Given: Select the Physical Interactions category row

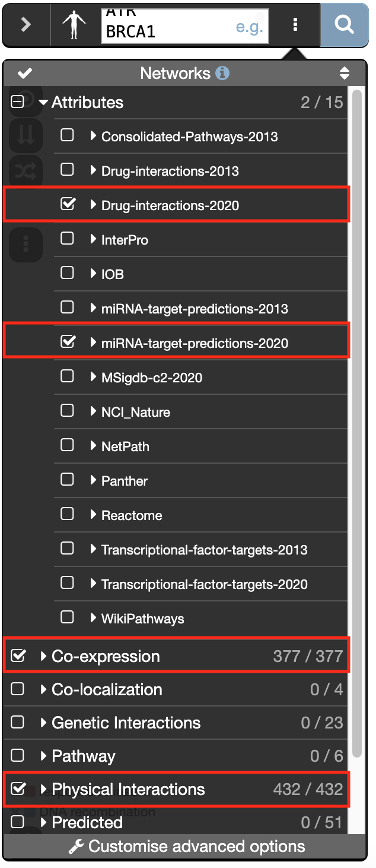Looking at the screenshot, I should point(128,789).
